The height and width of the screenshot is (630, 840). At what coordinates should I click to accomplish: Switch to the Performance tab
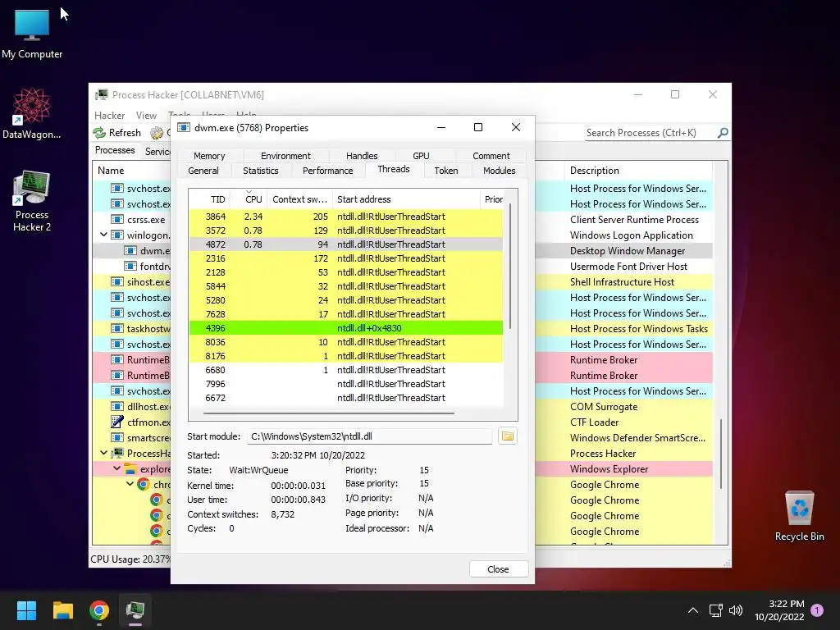point(327,171)
